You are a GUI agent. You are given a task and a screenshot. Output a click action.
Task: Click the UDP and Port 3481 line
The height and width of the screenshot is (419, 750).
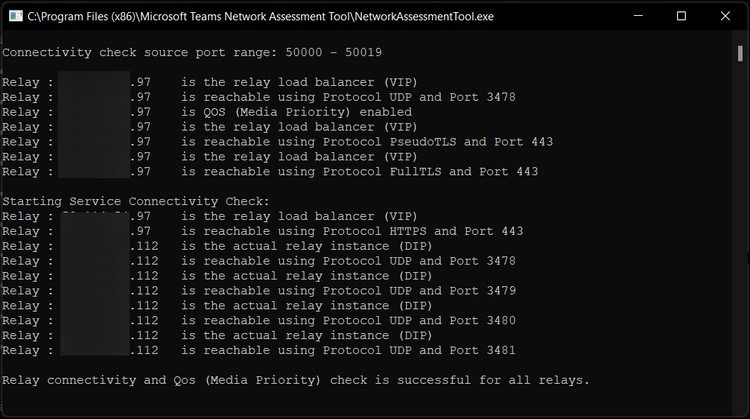tap(348, 351)
